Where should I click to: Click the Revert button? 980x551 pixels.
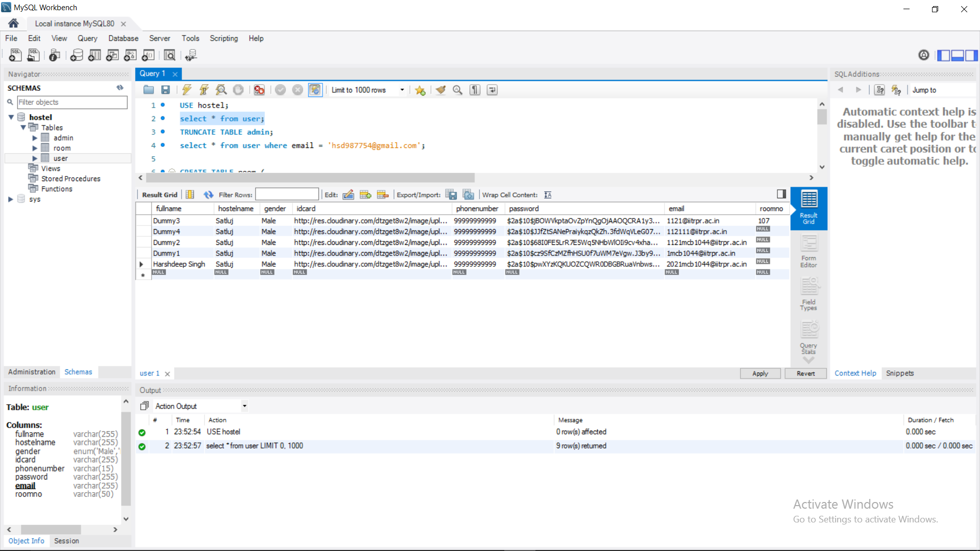coord(806,373)
